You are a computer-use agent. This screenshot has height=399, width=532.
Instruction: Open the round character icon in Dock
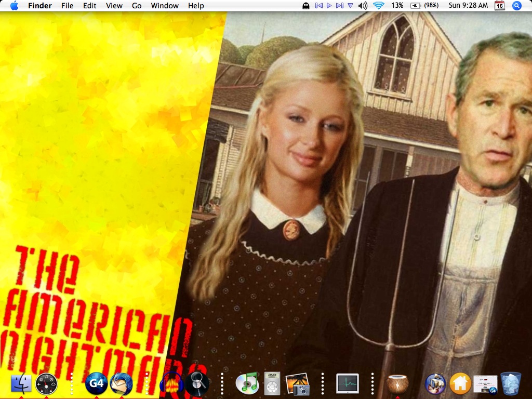[435, 384]
